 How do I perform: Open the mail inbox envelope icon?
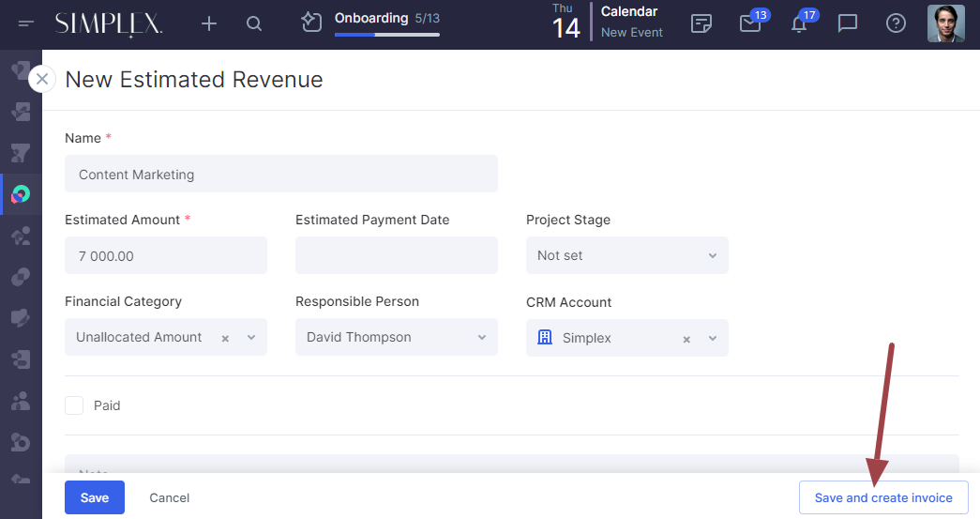click(750, 23)
